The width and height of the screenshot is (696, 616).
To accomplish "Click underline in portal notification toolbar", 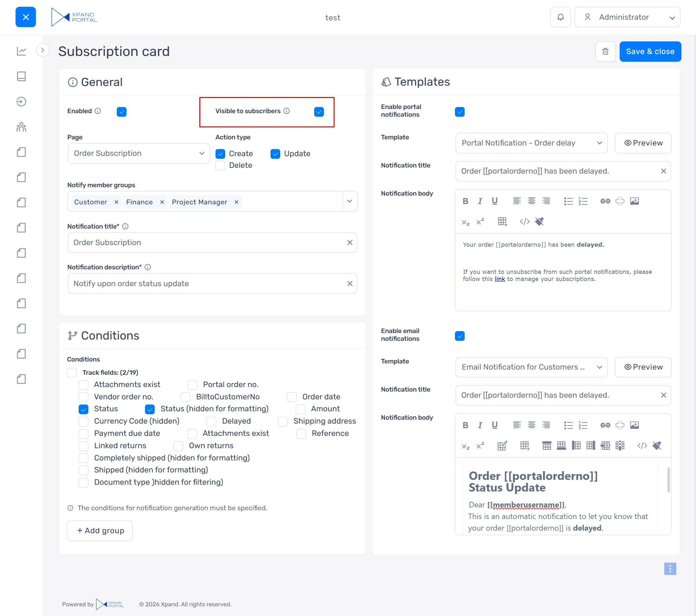I will tap(494, 201).
